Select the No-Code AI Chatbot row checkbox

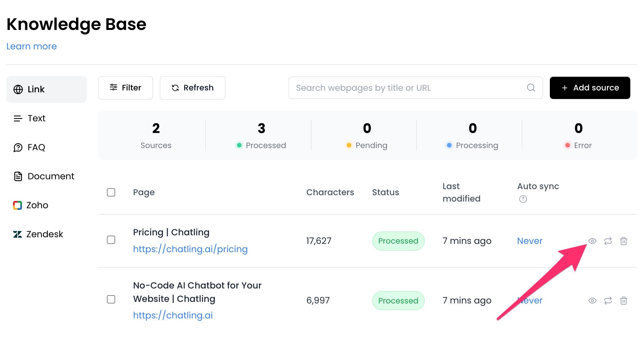click(111, 299)
